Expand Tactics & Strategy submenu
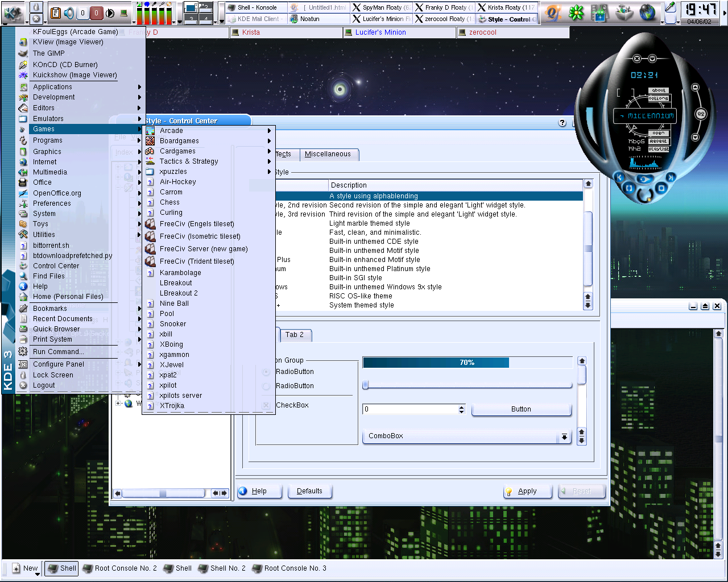The width and height of the screenshot is (728, 582). tap(208, 161)
